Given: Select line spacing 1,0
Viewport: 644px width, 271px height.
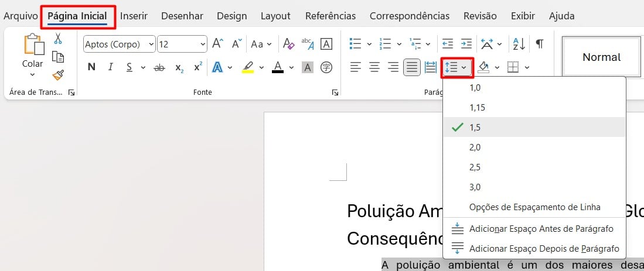Looking at the screenshot, I should [x=534, y=87].
